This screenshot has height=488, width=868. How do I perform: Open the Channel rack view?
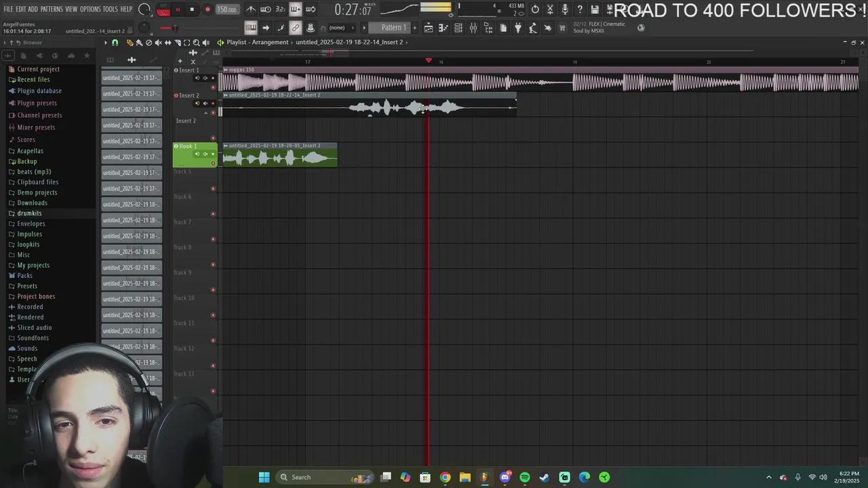(458, 28)
